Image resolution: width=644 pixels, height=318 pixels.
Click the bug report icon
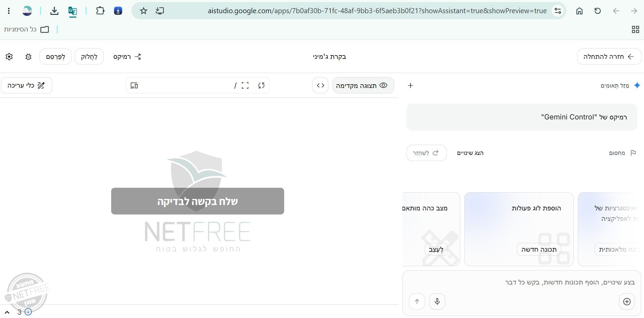click(x=28, y=56)
